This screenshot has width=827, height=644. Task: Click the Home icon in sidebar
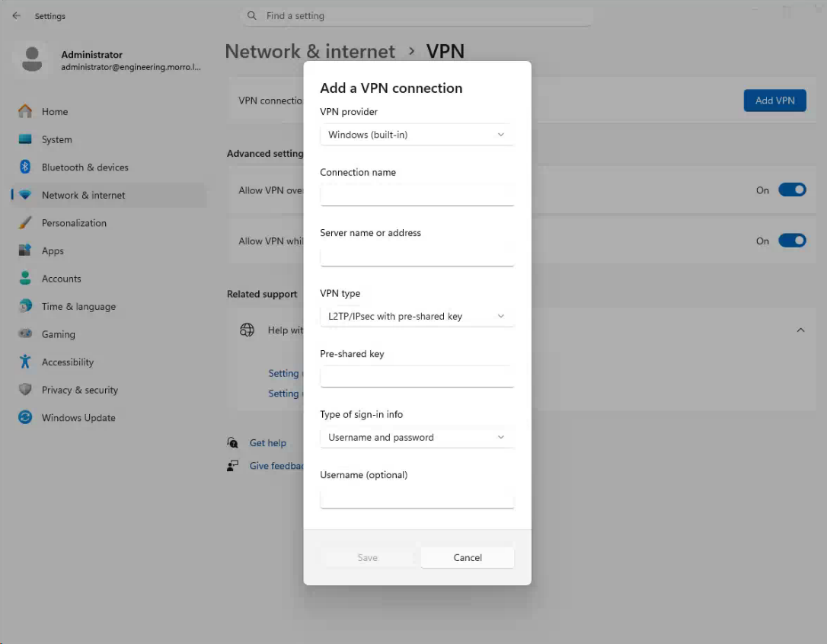tap(25, 111)
